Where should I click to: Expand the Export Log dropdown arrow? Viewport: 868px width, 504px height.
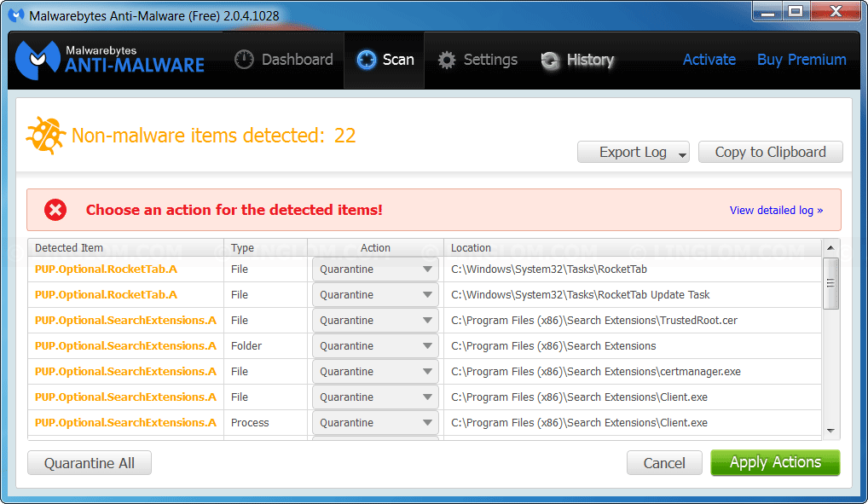[683, 155]
